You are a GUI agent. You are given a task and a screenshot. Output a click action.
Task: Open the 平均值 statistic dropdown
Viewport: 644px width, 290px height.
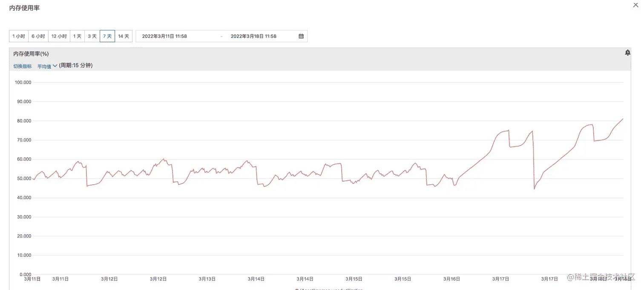click(47, 66)
